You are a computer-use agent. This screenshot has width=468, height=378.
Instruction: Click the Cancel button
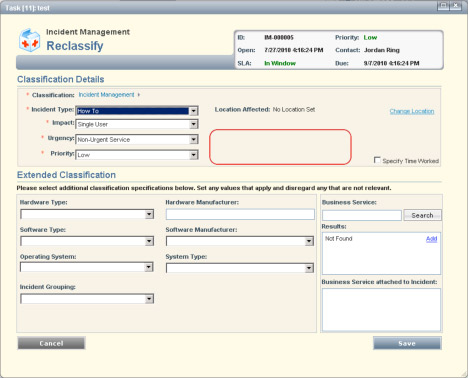pyautogui.click(x=51, y=343)
